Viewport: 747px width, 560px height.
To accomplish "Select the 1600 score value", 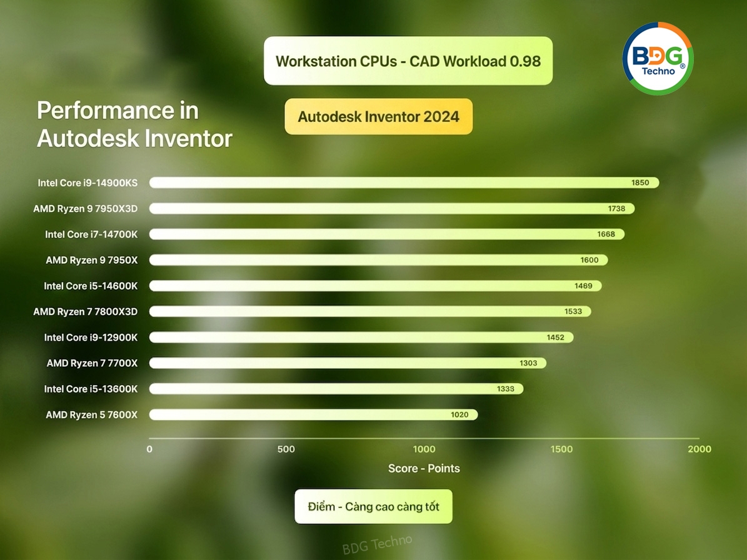I will pyautogui.click(x=589, y=260).
